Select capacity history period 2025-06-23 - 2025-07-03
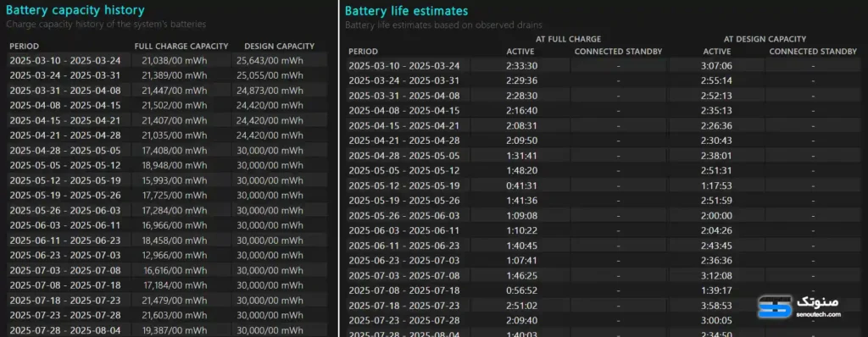This screenshot has height=337, width=868. click(64, 255)
